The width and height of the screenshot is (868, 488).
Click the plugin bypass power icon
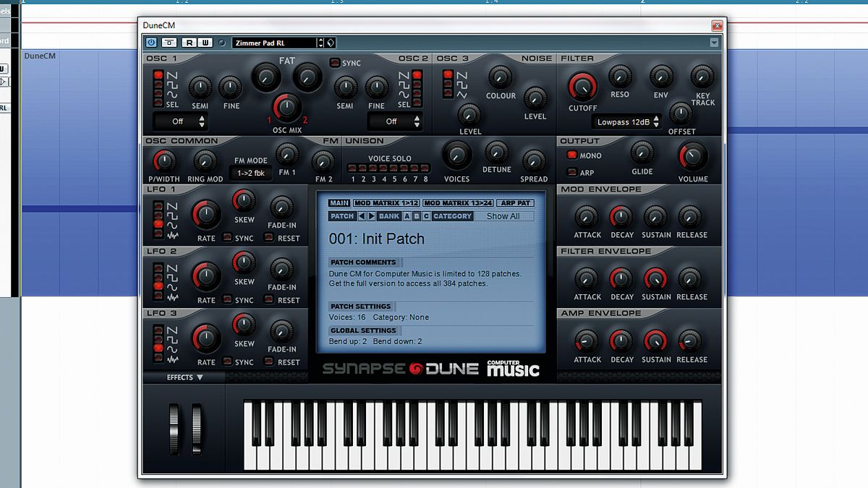(151, 43)
